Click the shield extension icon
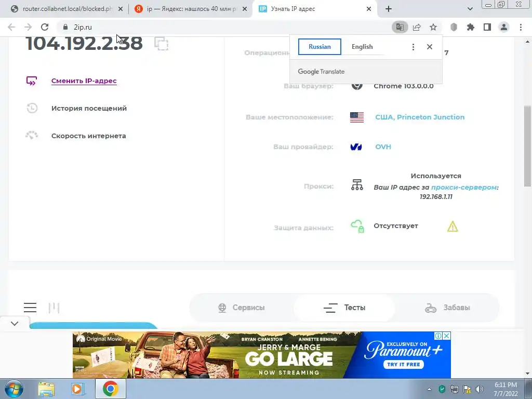 pos(454,27)
